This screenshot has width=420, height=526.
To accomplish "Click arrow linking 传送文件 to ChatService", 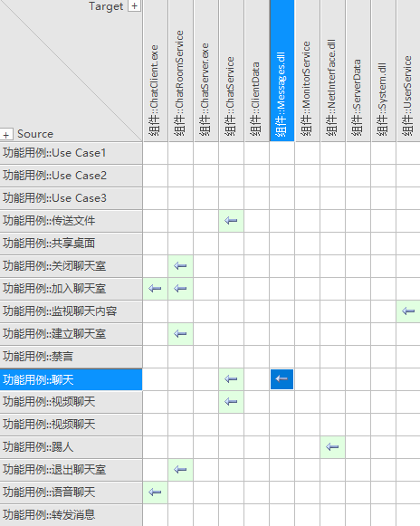I will [231, 221].
